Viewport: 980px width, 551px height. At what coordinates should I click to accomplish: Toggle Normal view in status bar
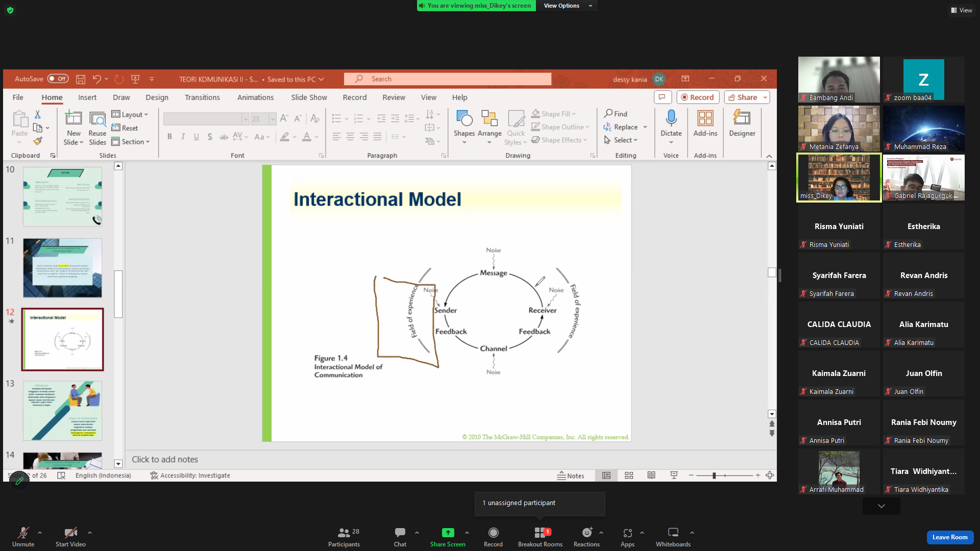[x=606, y=475]
